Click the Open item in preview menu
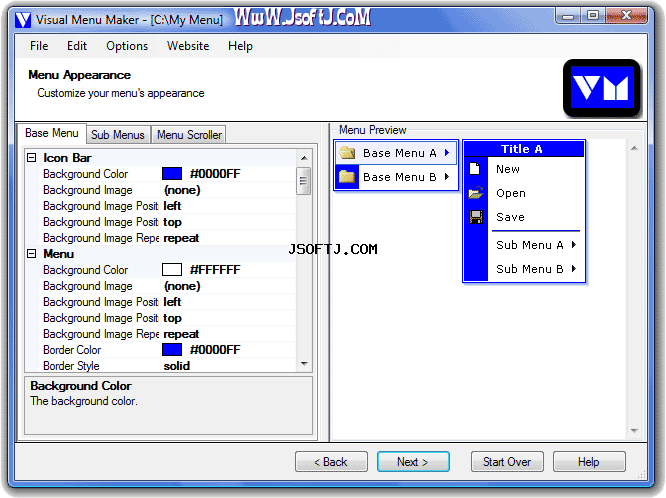 pyautogui.click(x=511, y=193)
